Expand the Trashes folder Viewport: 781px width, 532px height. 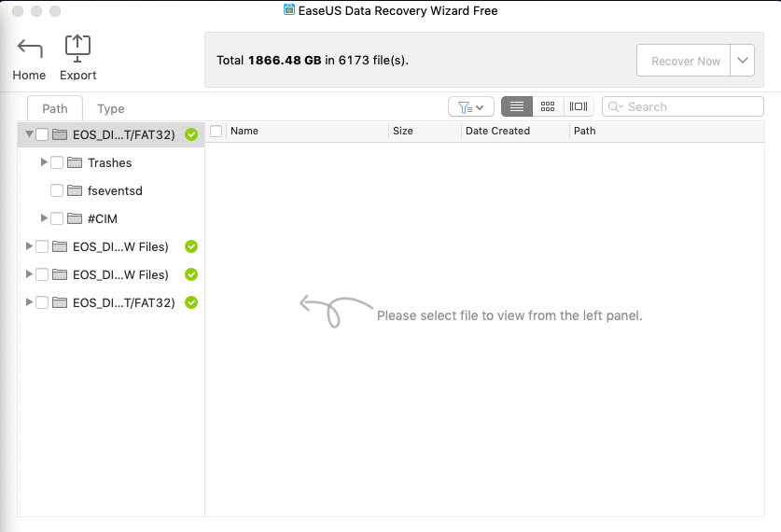[44, 161]
